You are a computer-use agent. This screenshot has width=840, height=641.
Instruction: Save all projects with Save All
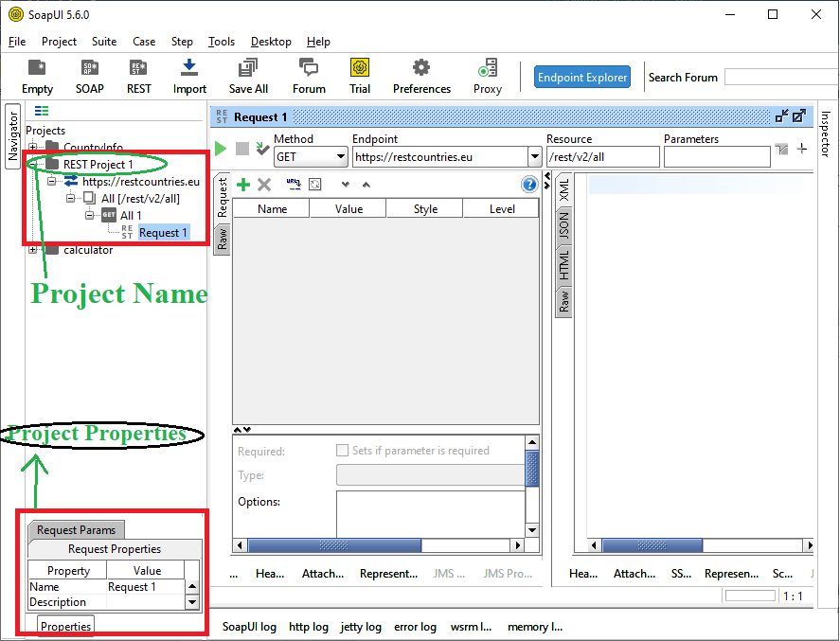(248, 77)
